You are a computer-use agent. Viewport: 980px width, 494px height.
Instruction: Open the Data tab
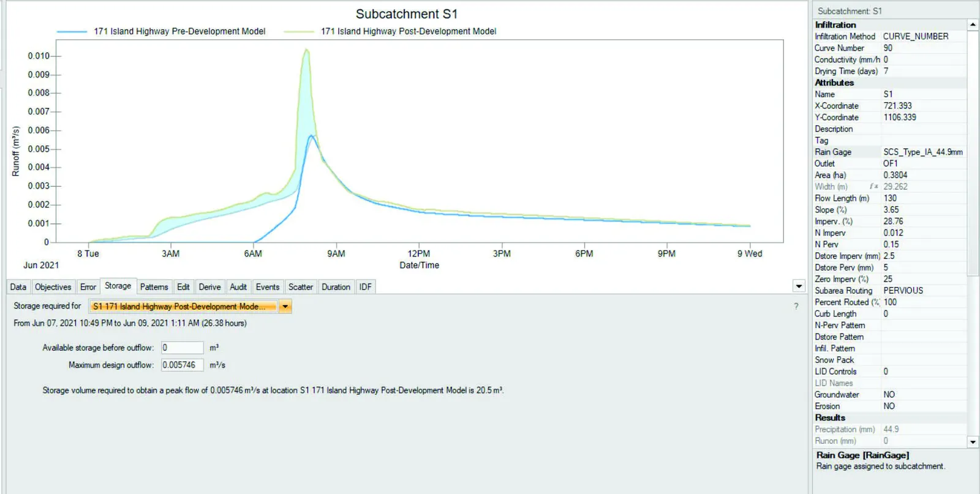(18, 286)
